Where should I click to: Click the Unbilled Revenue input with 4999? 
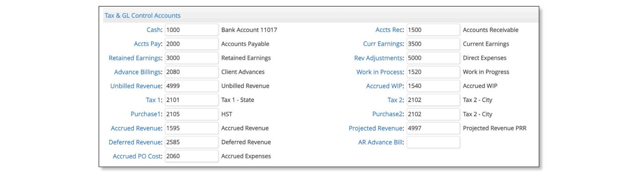(192, 86)
